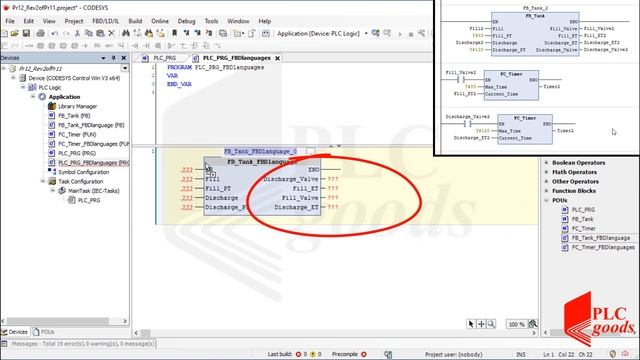Close the PLC_PRG_FBDlanguages tab
This screenshot has height=360, width=640.
pyautogui.click(x=278, y=58)
